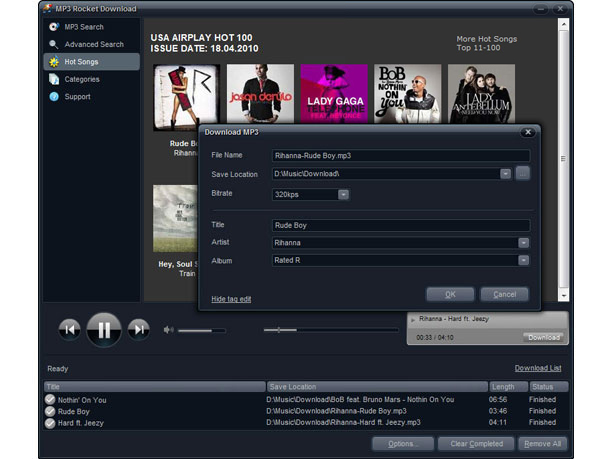Click the MP3 Search disc icon
Viewport: 612px width, 459px height.
(54, 27)
